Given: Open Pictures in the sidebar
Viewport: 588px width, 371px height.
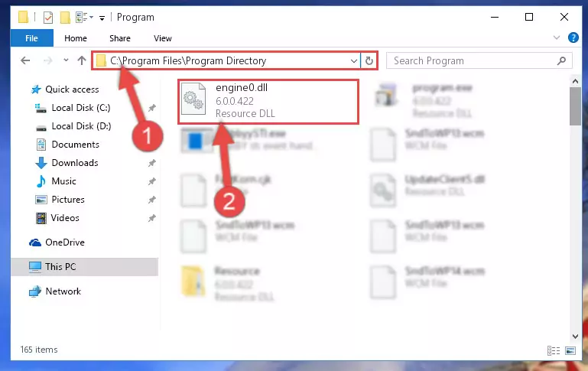Looking at the screenshot, I should (x=68, y=200).
